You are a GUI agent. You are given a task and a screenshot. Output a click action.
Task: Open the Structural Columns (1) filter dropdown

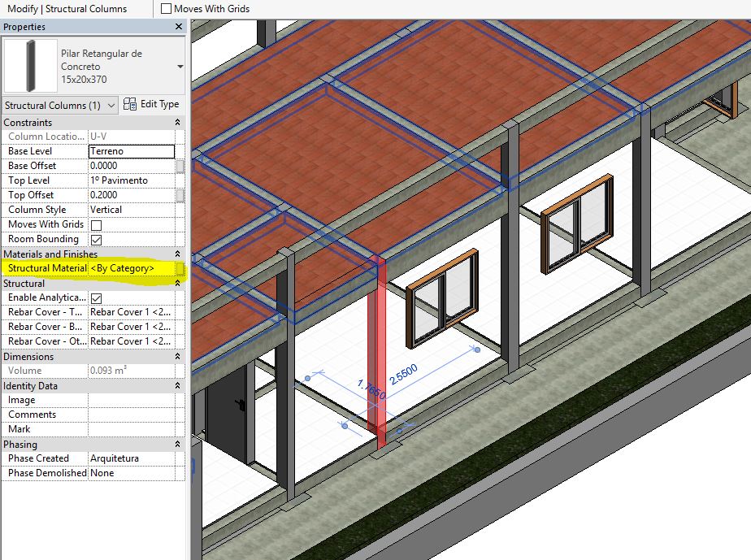(x=111, y=105)
